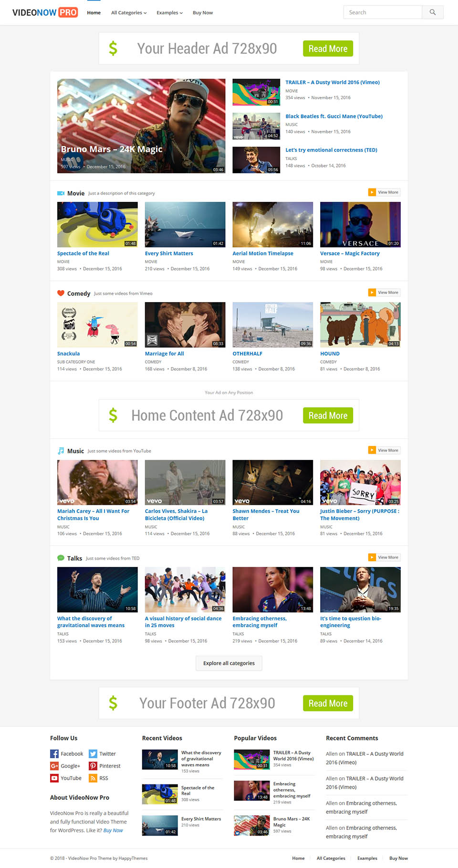Open the HOUND comedy video thumbnail

360,324
